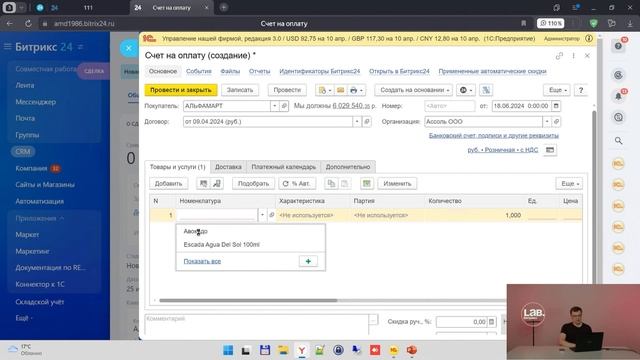Click the Провести и закрыть button
The width and height of the screenshot is (640, 360).
pos(181,90)
